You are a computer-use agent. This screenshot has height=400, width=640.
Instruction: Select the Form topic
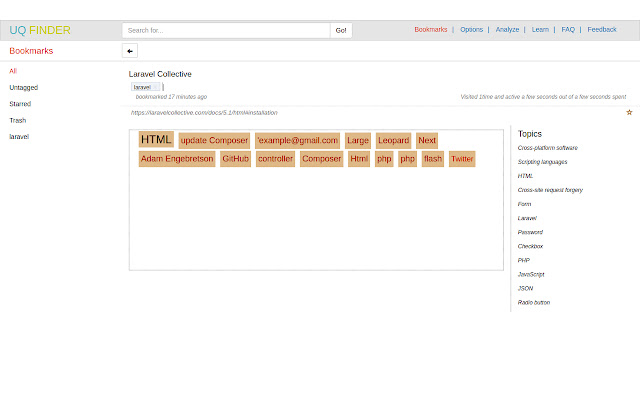524,204
